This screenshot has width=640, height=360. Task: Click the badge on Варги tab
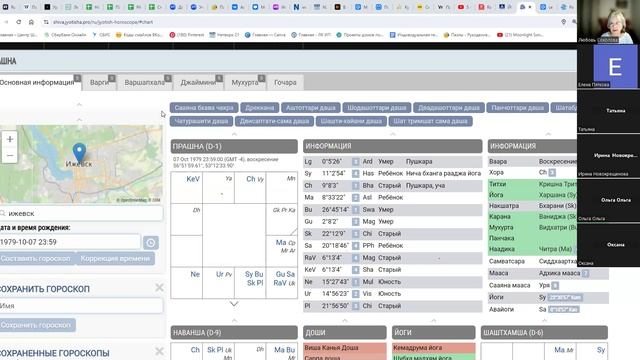pyautogui.click(x=111, y=78)
